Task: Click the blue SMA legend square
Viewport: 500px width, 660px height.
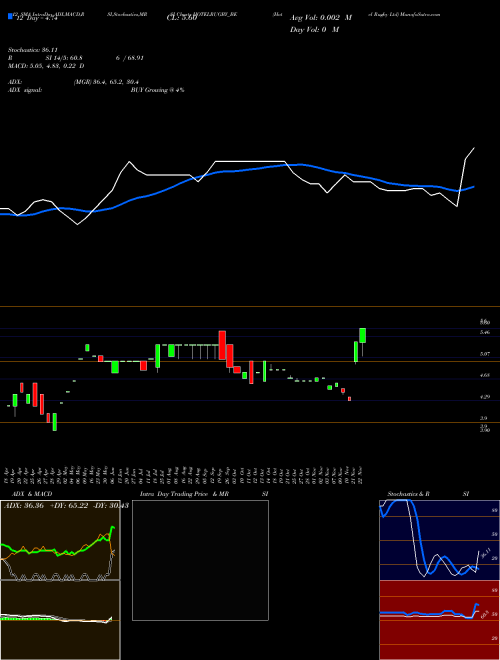Action: [10, 16]
